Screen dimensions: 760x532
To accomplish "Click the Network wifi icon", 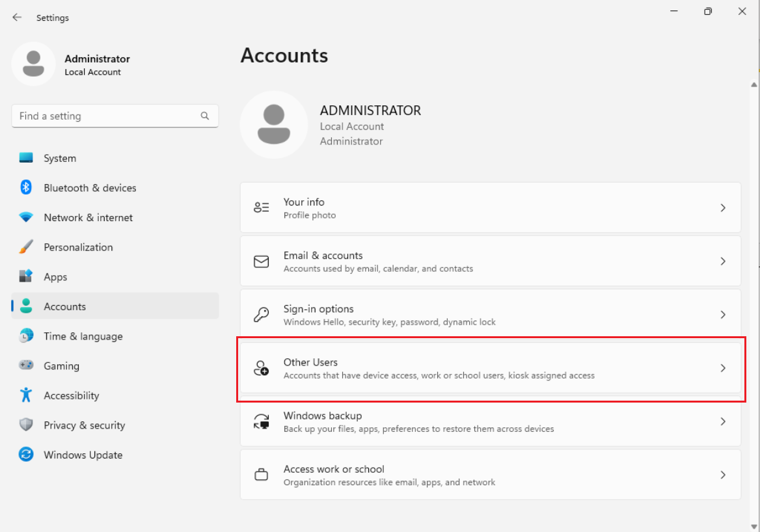I will 26,217.
